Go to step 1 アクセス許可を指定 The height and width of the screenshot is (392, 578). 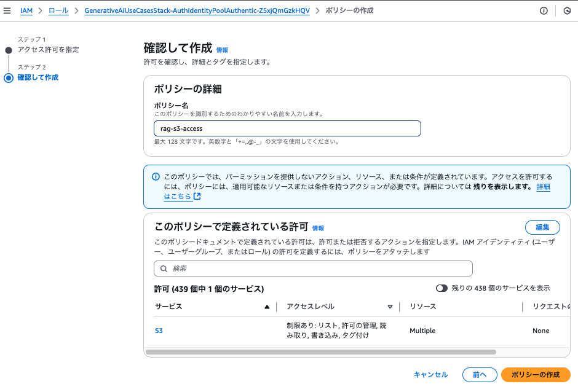[x=49, y=50]
